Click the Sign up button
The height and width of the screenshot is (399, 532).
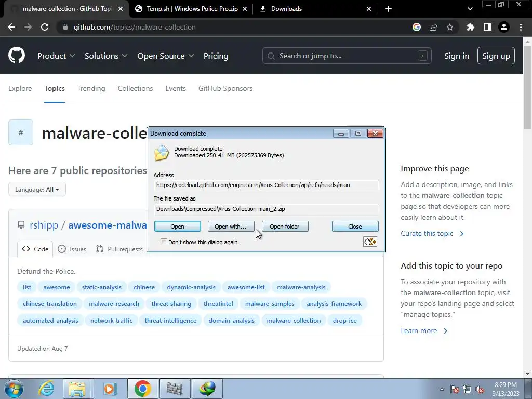tap(496, 56)
